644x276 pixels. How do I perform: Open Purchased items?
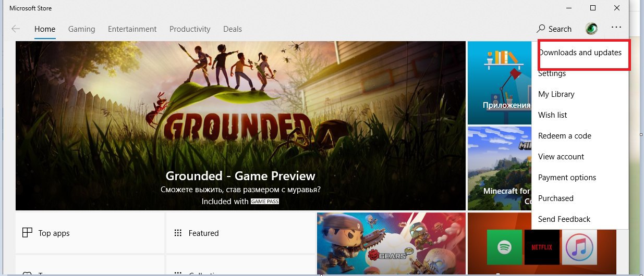pos(580,198)
